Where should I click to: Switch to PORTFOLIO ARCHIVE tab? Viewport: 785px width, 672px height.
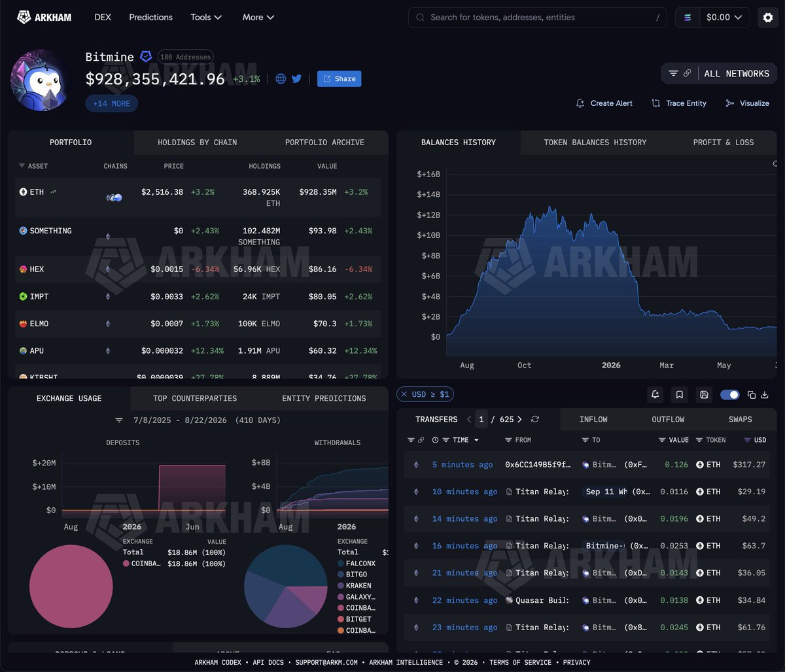tap(324, 143)
